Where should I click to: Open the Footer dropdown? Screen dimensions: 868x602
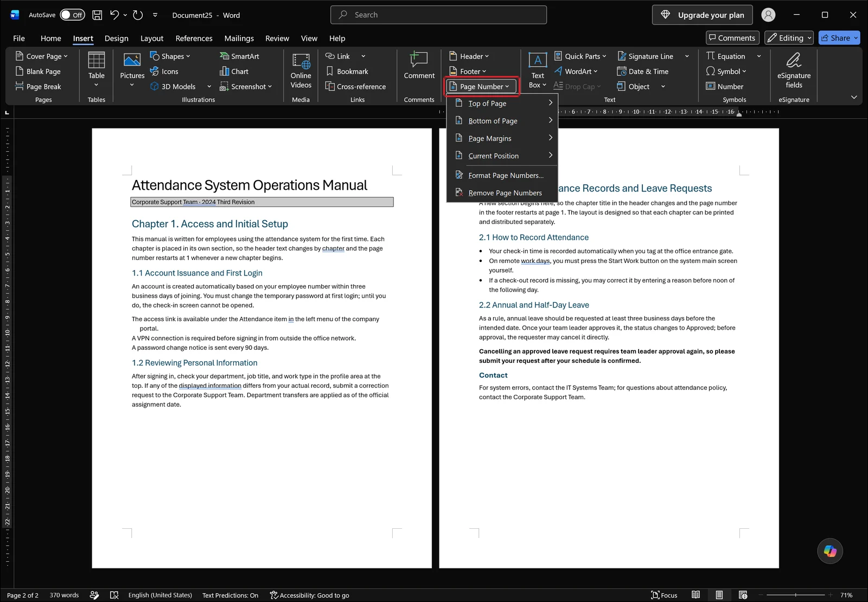point(468,72)
